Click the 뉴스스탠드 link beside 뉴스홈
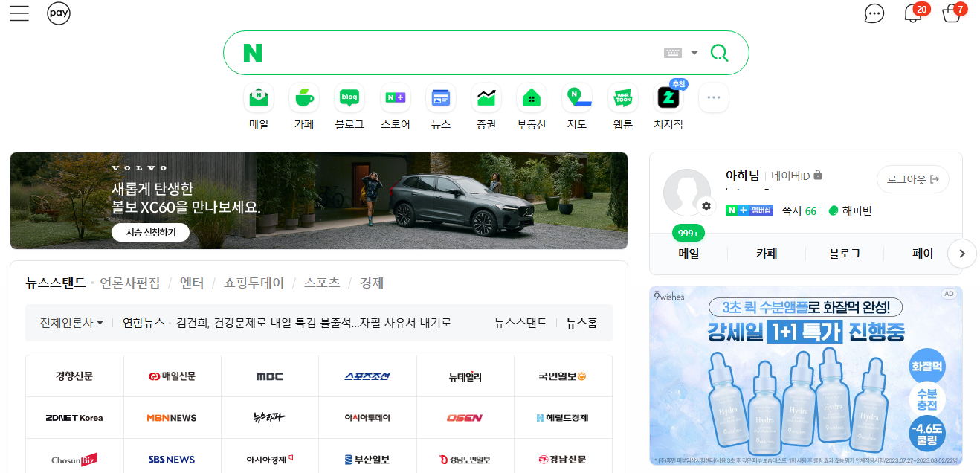Screen dimensions: 980x473 (520, 323)
